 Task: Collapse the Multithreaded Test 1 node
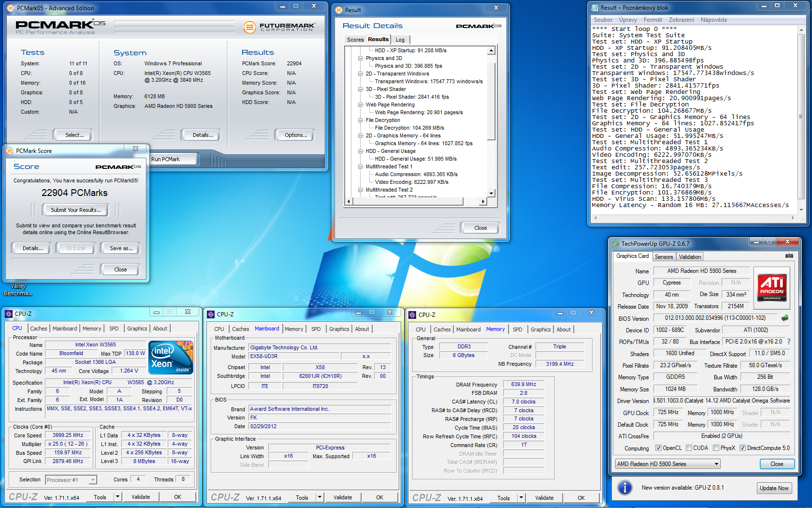coord(360,166)
